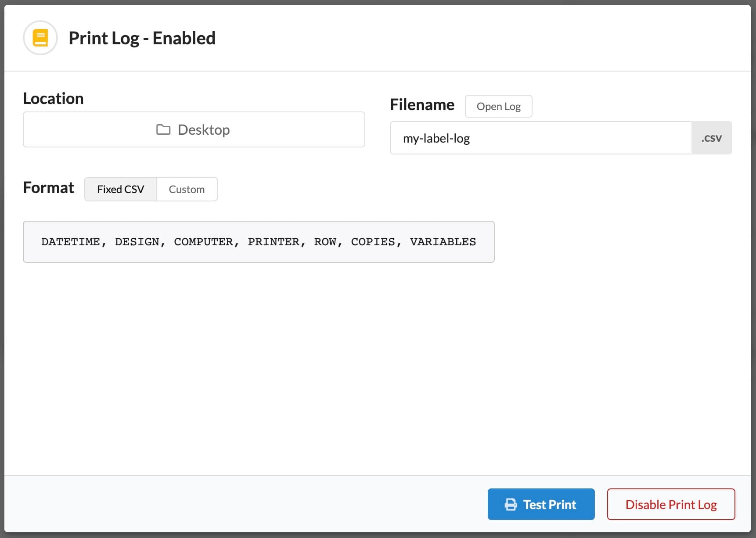Image resolution: width=756 pixels, height=538 pixels.
Task: Click the Print Log header icon circle
Action: [x=40, y=38]
